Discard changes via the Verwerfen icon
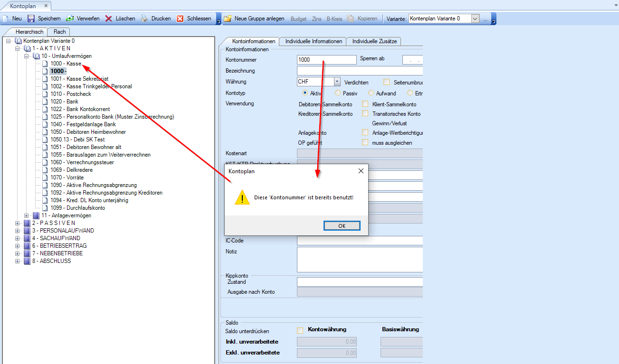619x364 pixels. coord(69,19)
